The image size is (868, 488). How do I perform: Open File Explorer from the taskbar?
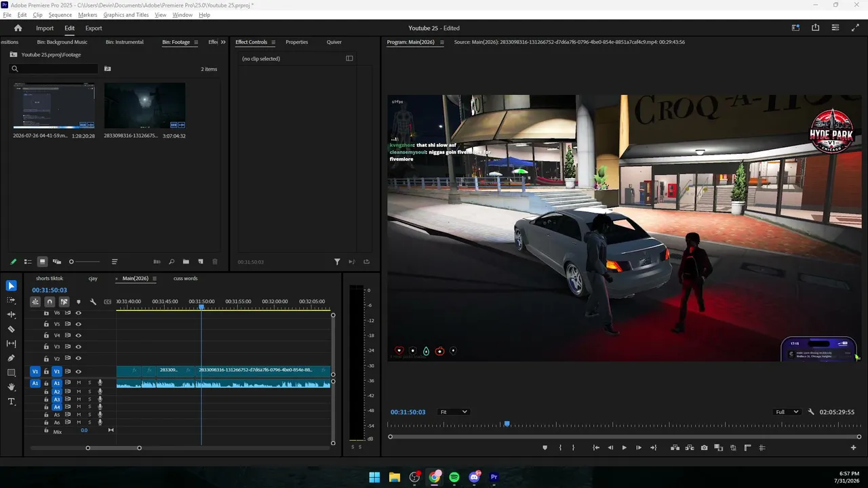394,477
